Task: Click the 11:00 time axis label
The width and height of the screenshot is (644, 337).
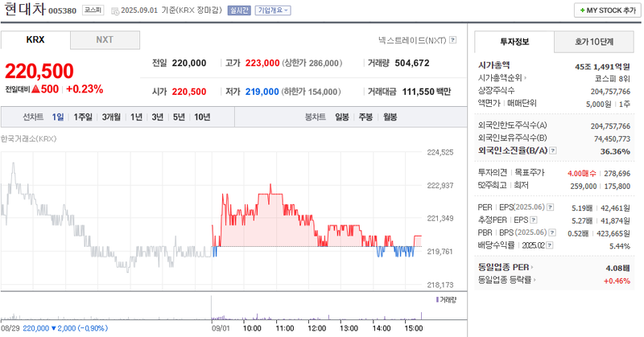Action: coord(285,328)
